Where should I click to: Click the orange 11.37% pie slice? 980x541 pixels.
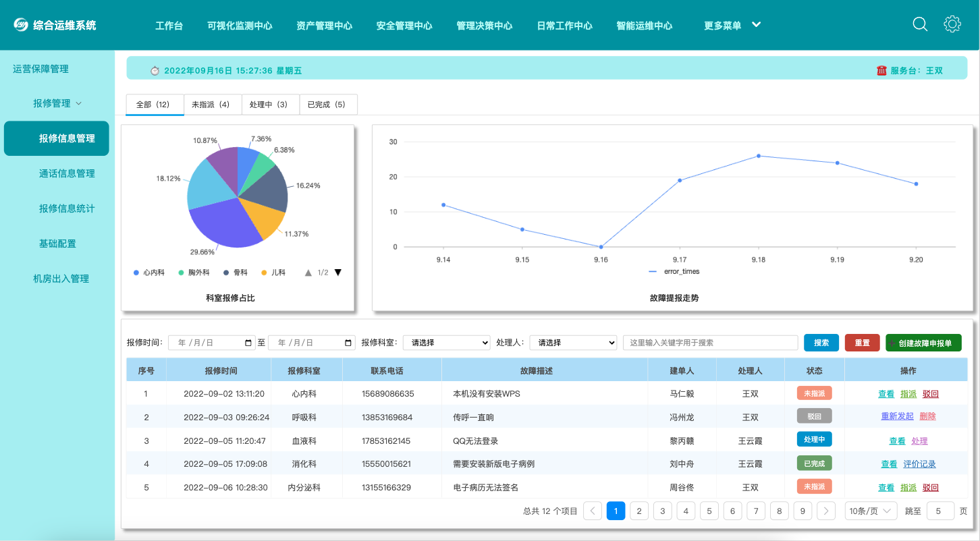(265, 220)
